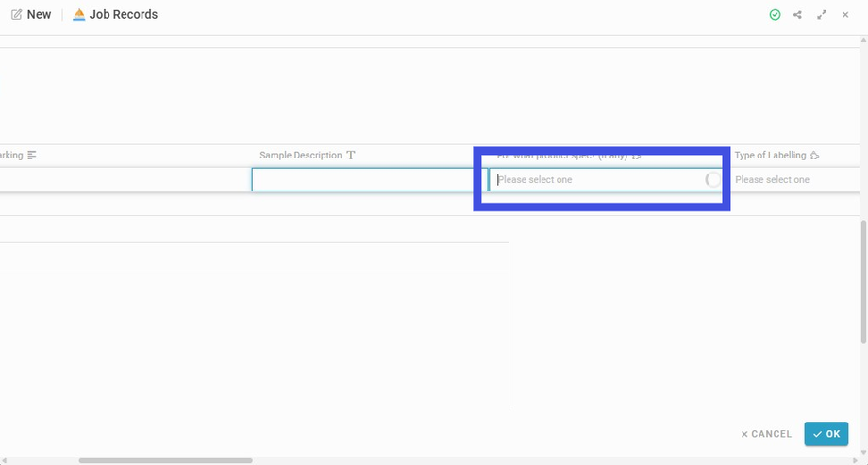The width and height of the screenshot is (868, 465).
Task: Focus the Sample Description input field
Action: [370, 180]
